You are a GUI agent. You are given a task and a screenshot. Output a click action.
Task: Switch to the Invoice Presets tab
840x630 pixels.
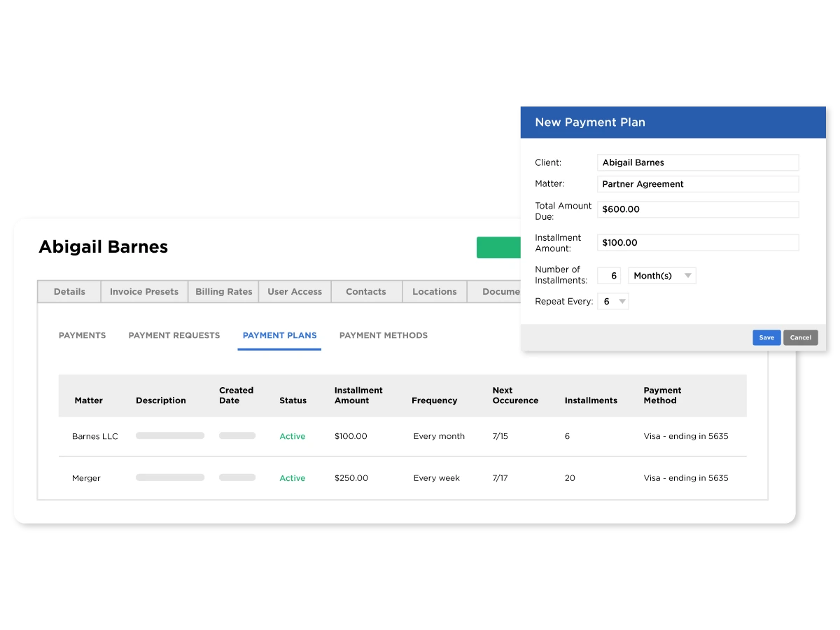[x=144, y=292]
